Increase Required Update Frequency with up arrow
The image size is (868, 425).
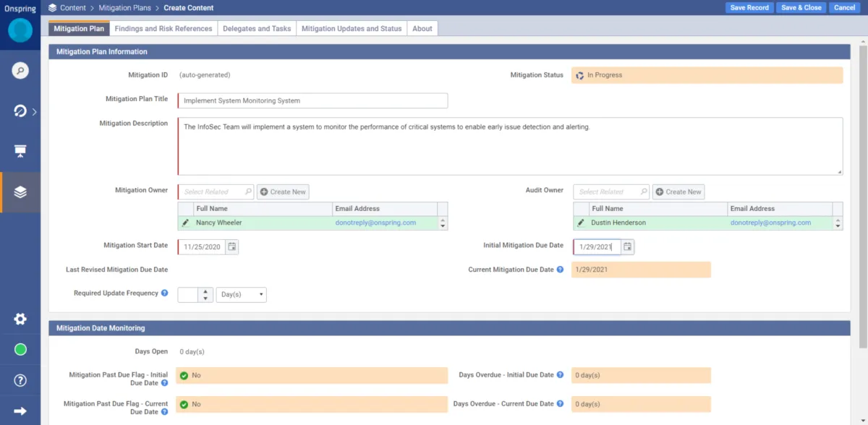(205, 291)
